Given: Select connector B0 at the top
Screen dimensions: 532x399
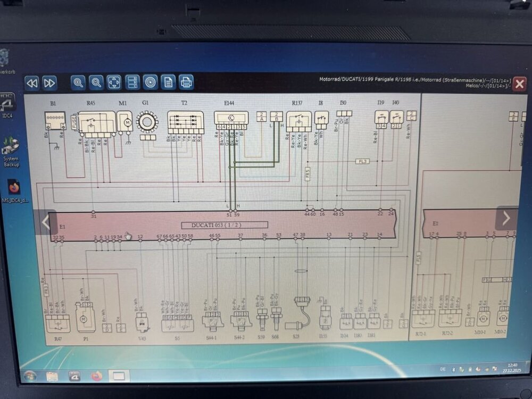Looking at the screenshot, I should (x=344, y=113).
